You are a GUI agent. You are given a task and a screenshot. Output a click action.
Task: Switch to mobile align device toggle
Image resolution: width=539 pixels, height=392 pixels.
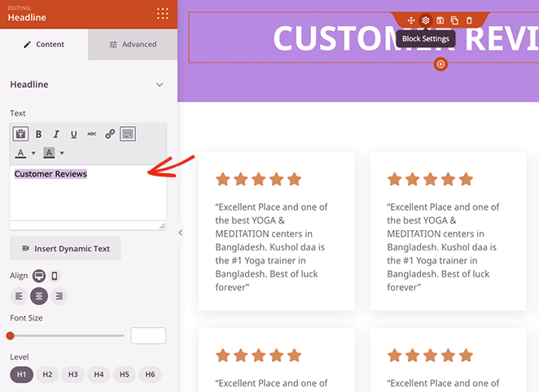55,277
